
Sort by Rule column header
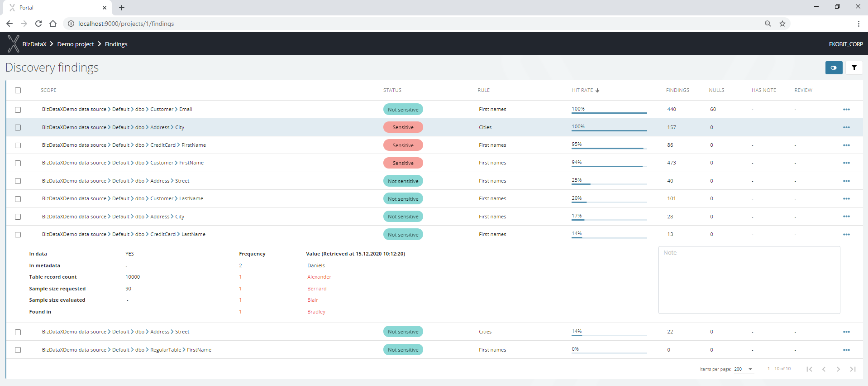[484, 90]
